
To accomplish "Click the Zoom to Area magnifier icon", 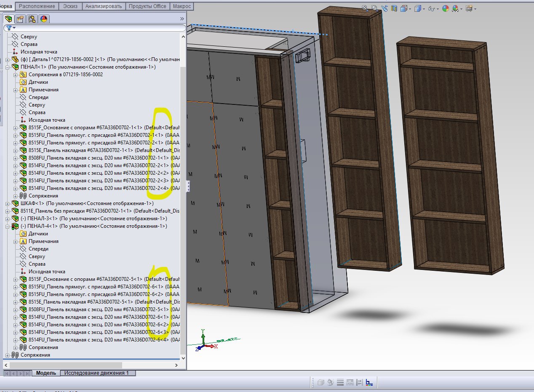I will [374, 8].
